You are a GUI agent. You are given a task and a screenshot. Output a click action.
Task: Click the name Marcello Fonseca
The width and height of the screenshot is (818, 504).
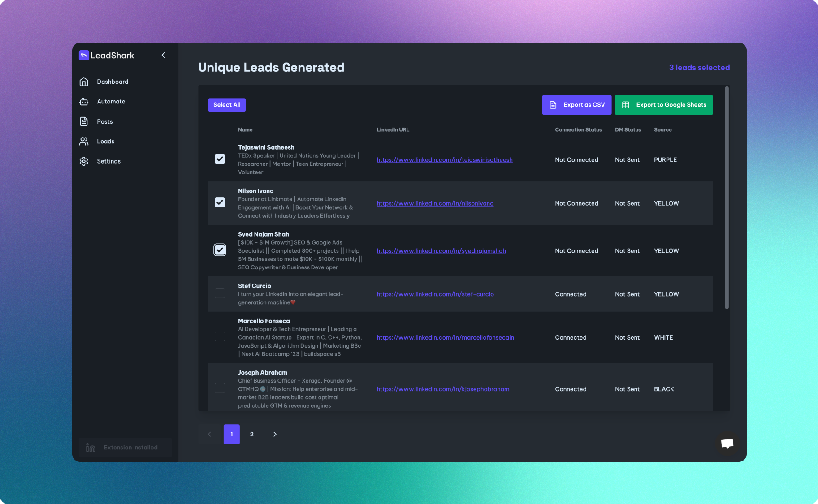(x=264, y=321)
